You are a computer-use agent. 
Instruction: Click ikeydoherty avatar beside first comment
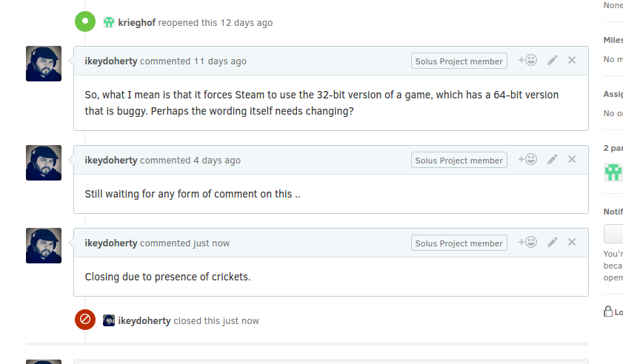tap(44, 64)
